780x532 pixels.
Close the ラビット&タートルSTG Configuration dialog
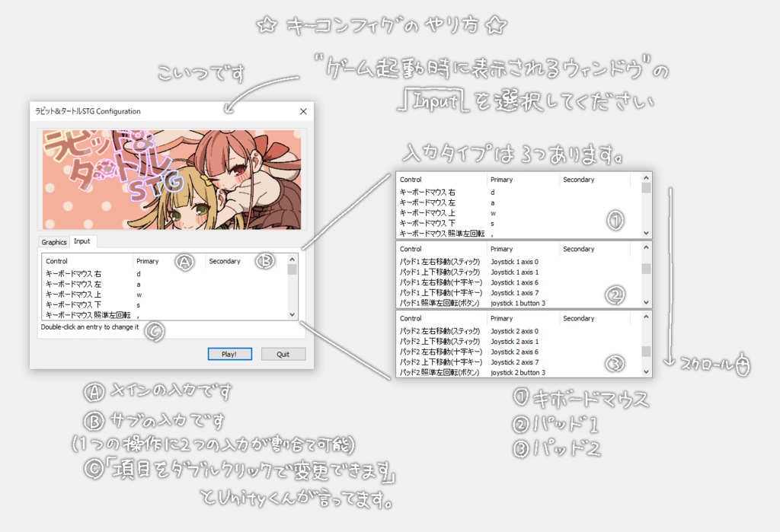coord(303,111)
